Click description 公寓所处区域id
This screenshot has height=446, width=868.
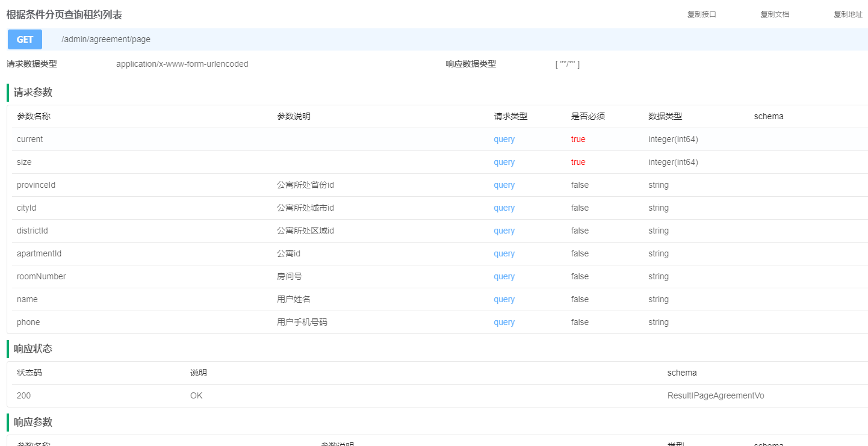point(305,231)
